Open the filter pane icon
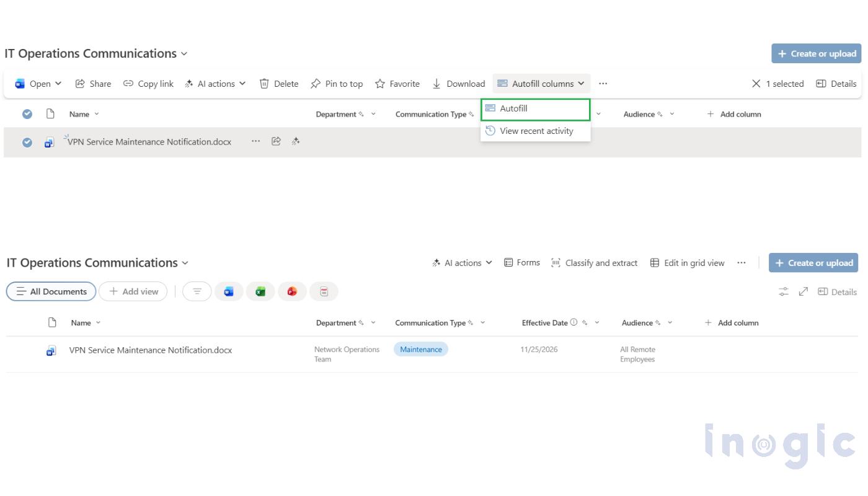 point(197,291)
